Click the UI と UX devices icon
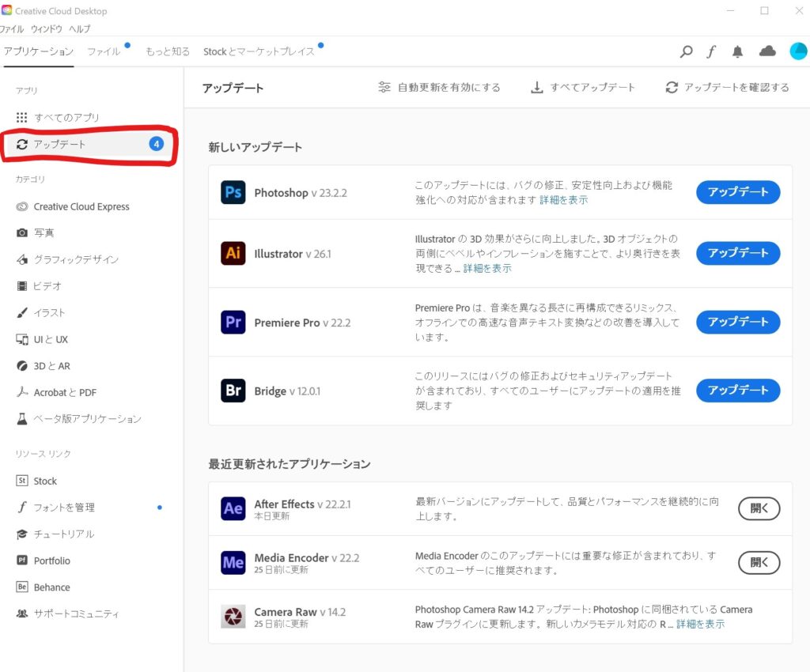The width and height of the screenshot is (810, 672). click(21, 339)
